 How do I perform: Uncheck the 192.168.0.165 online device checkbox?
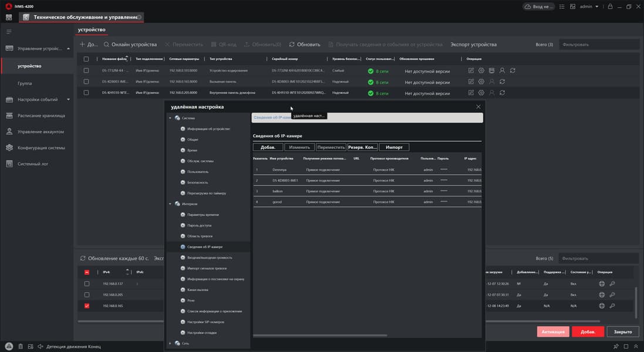pyautogui.click(x=87, y=306)
